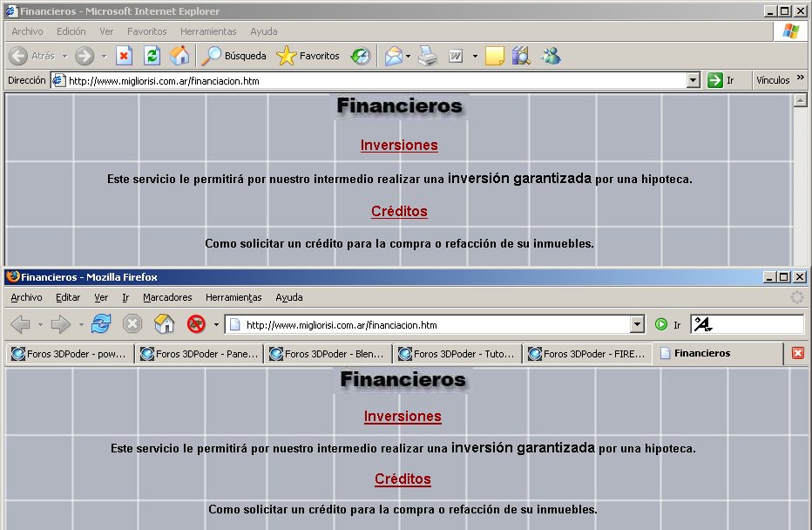812x530 pixels.
Task: Open address bar dropdown in Internet Explorer
Action: point(694,80)
